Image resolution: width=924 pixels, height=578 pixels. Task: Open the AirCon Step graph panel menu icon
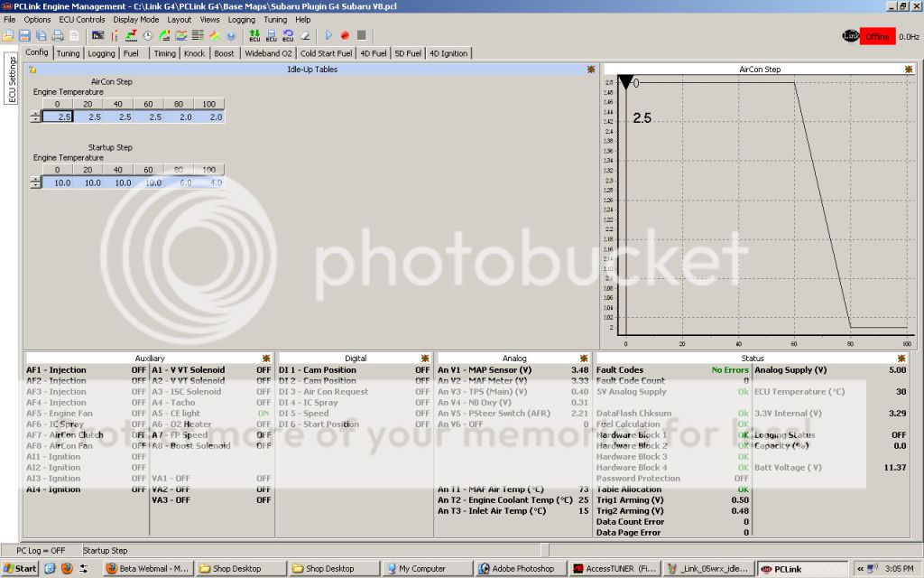coord(909,69)
